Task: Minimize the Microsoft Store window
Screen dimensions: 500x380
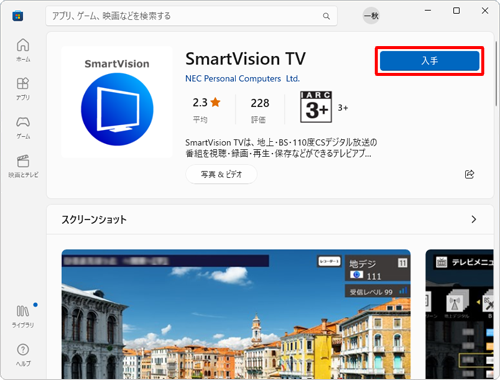Action: tap(428, 11)
